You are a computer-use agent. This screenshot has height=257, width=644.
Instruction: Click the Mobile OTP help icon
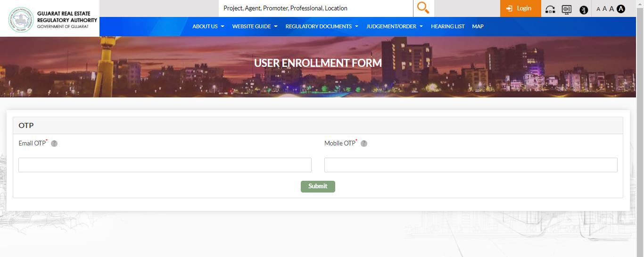tap(364, 144)
